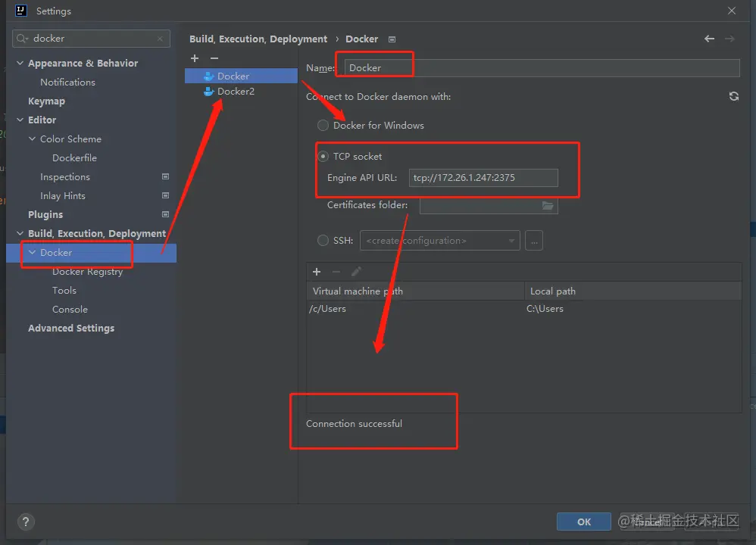Click the Plugins project-level icon
This screenshot has height=545, width=756.
tap(165, 214)
